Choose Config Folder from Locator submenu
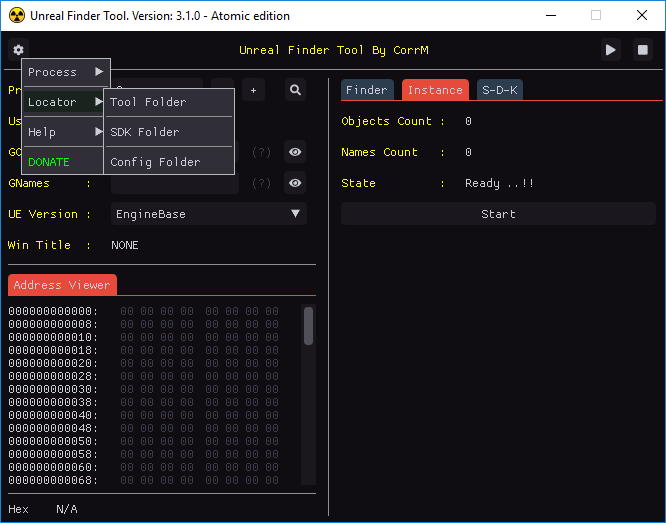The height and width of the screenshot is (523, 666). point(169,162)
